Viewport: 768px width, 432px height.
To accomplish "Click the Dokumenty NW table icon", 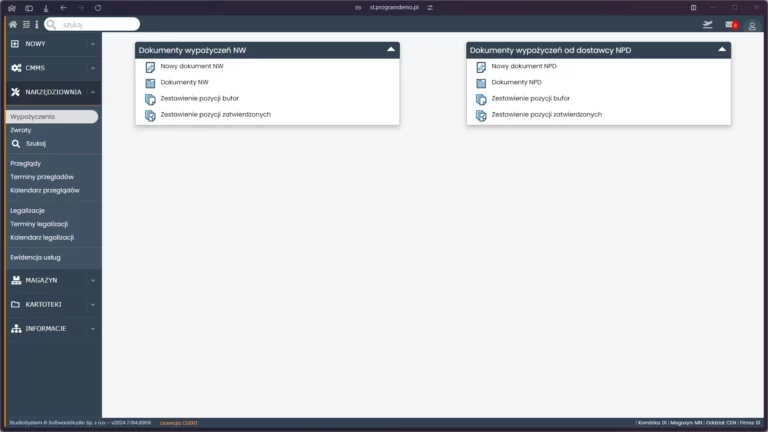I will (150, 83).
